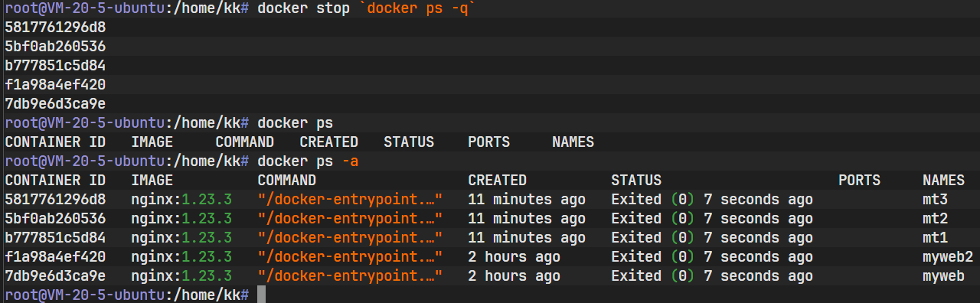Click the terminal cursor block at last prompt
Viewport: 980px width, 303px height.
tap(261, 295)
